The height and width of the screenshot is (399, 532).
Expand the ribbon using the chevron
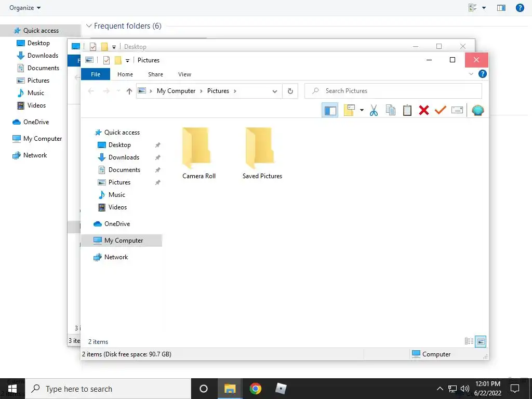pos(471,74)
